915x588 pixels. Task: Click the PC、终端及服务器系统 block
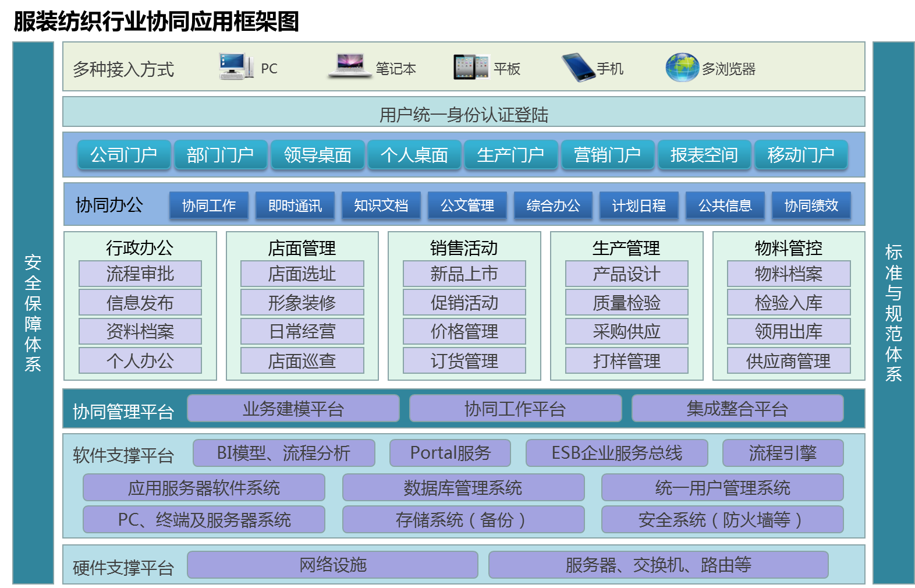(x=204, y=519)
